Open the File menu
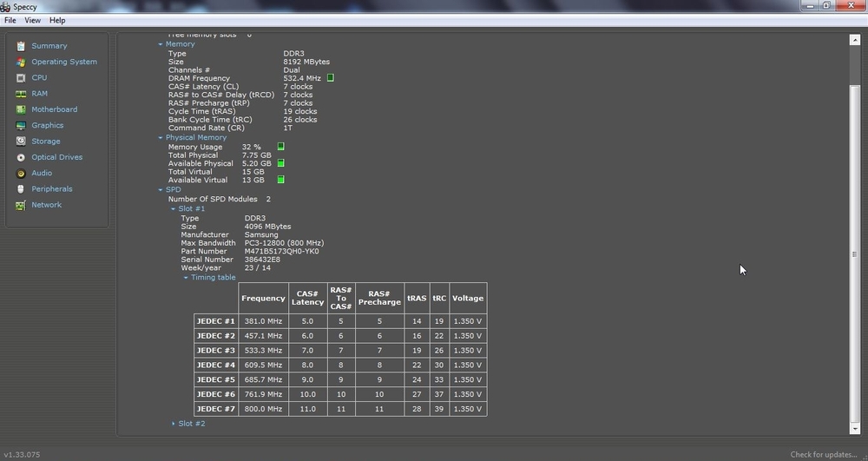The height and width of the screenshot is (461, 868). pos(10,20)
